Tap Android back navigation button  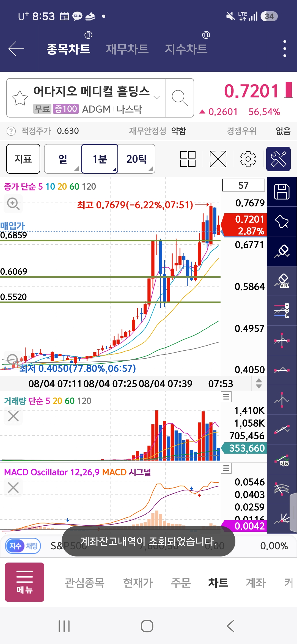click(230, 626)
